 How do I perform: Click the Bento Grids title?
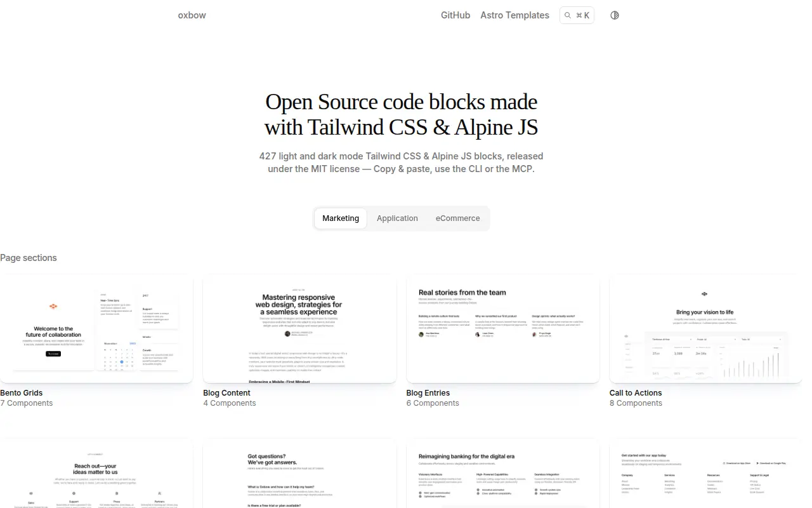pyautogui.click(x=22, y=393)
